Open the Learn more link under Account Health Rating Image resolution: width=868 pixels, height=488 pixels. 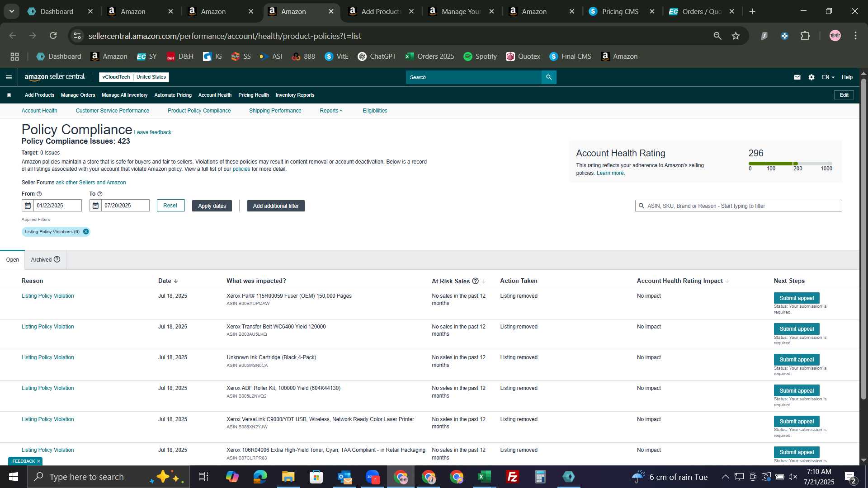tap(610, 173)
